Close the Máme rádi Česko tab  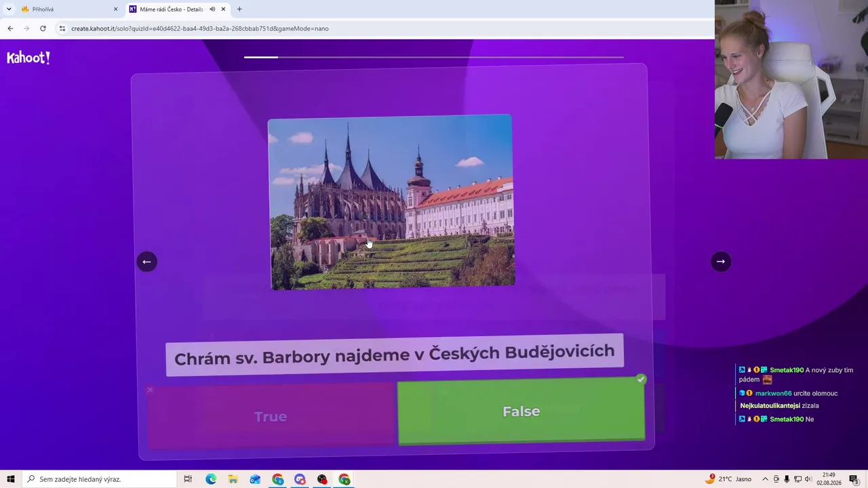tap(223, 9)
